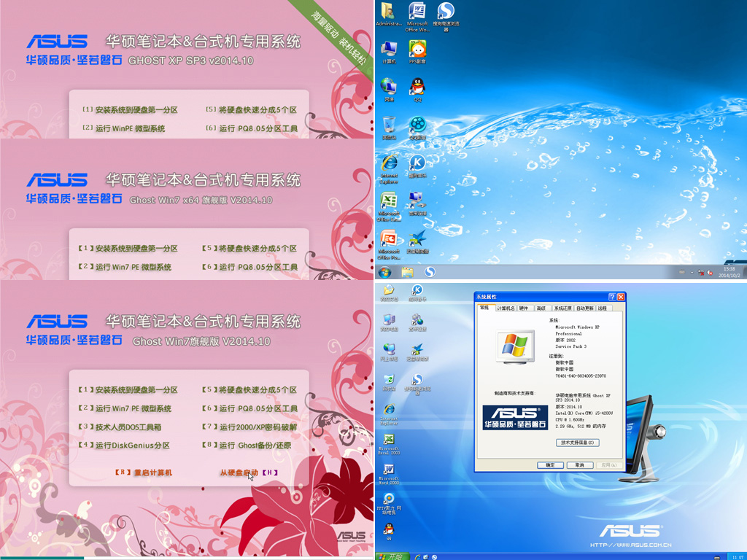Open 网上邻居 on the XP desktop
The width and height of the screenshot is (747, 560).
click(x=389, y=353)
